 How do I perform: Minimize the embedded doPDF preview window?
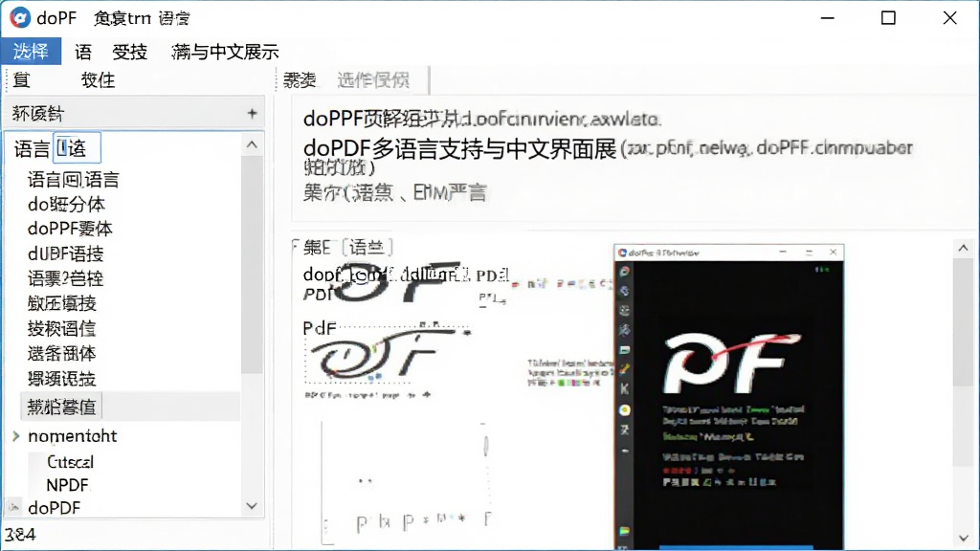pyautogui.click(x=783, y=253)
